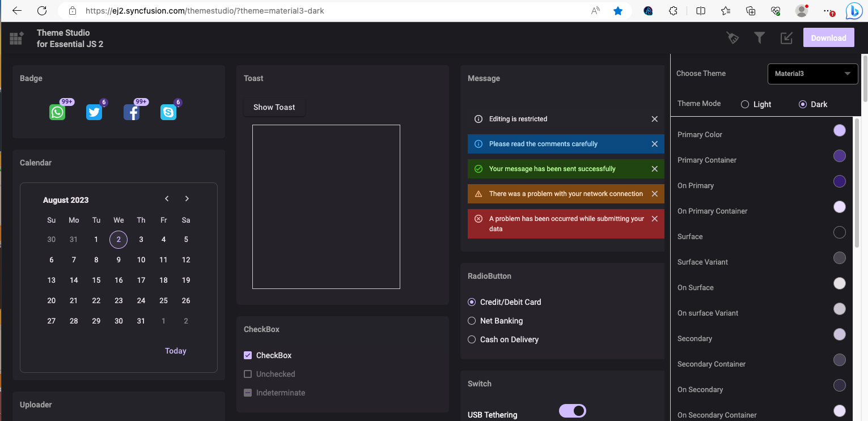Image resolution: width=868 pixels, height=421 pixels.
Task: Select the Net Banking radio button
Action: click(472, 321)
